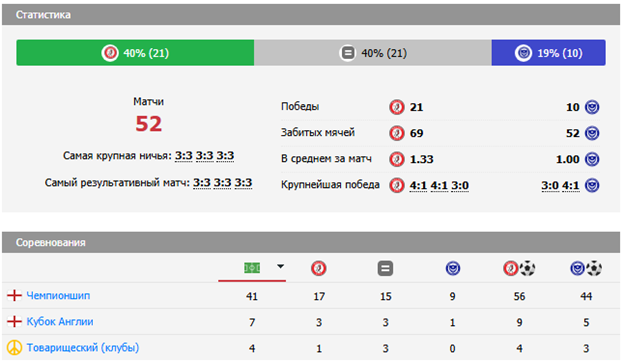
Task: Click England flag next to Кубок Англии
Action: point(14,321)
